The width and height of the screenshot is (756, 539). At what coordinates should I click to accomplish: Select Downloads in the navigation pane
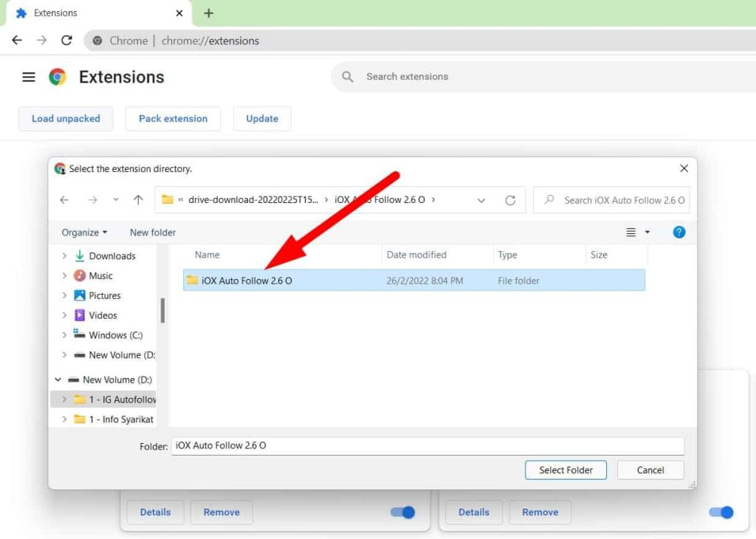(x=106, y=256)
